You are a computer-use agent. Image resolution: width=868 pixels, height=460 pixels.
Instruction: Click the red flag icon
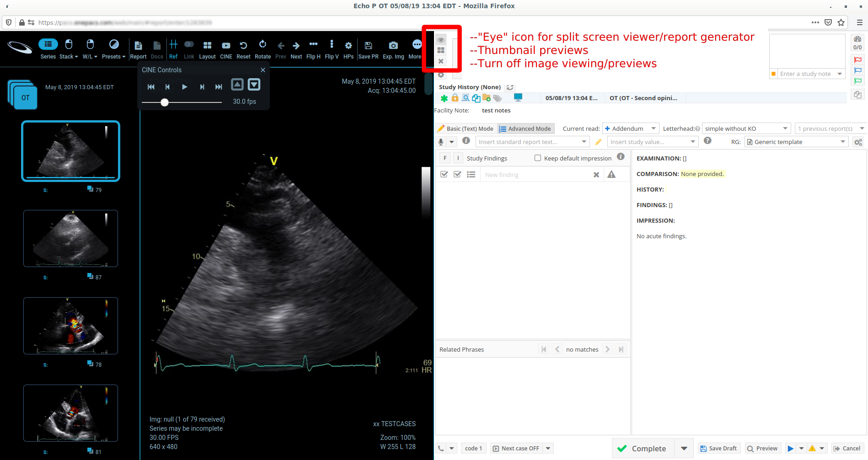858,60
